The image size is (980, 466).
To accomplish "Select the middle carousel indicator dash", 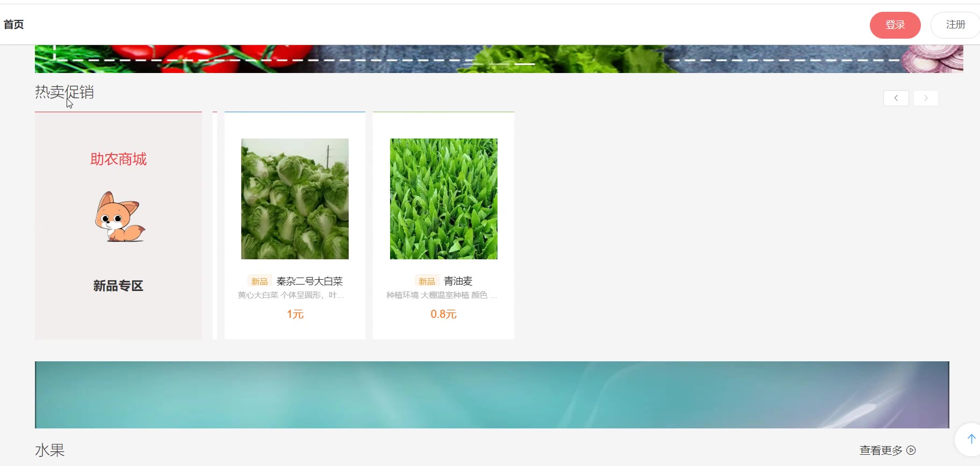I will (499, 64).
